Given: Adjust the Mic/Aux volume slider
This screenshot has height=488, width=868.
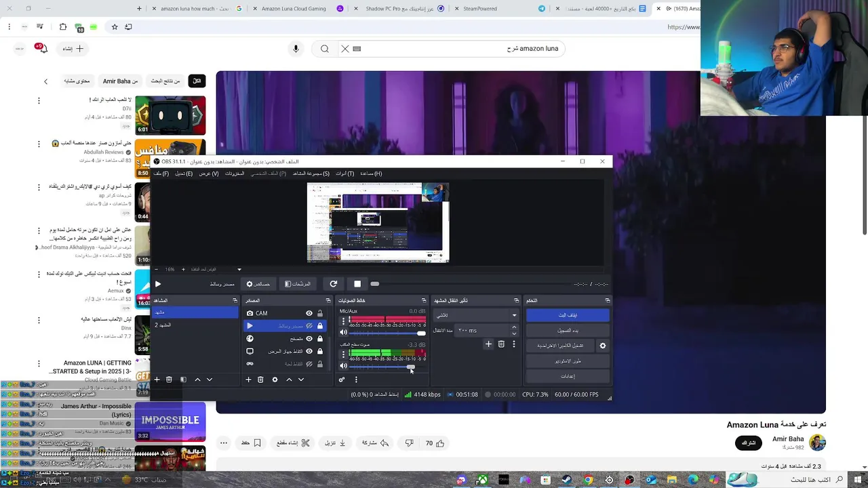Looking at the screenshot, I should (388, 333).
